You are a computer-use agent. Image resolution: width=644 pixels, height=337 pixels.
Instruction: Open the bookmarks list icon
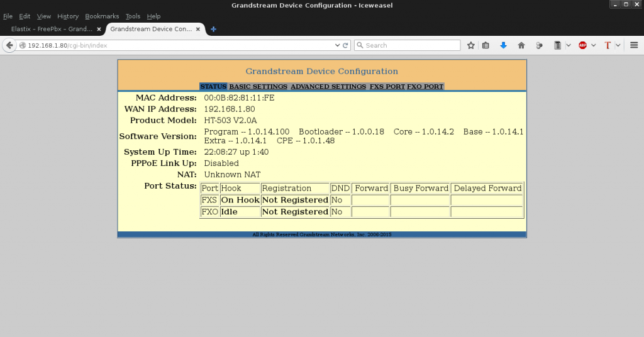(x=486, y=45)
